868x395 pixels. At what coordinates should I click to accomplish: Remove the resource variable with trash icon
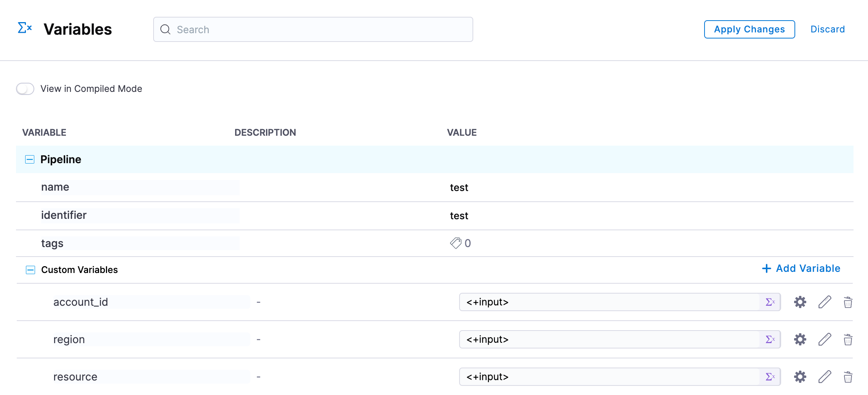[x=848, y=377]
